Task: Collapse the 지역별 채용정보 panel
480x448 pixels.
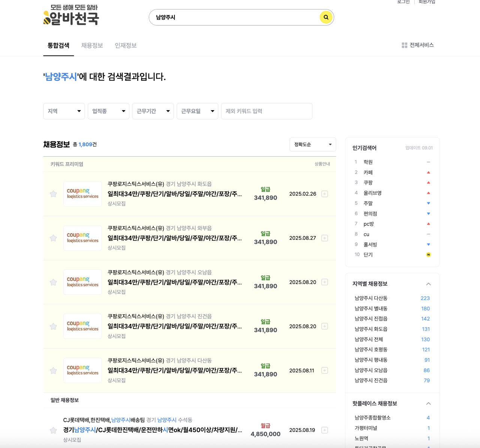Action: (428, 284)
